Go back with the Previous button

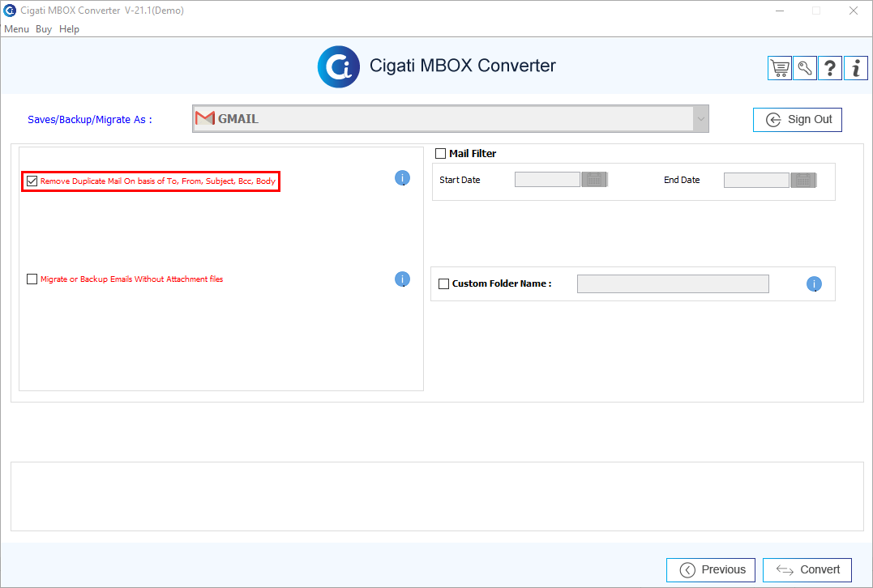click(711, 569)
